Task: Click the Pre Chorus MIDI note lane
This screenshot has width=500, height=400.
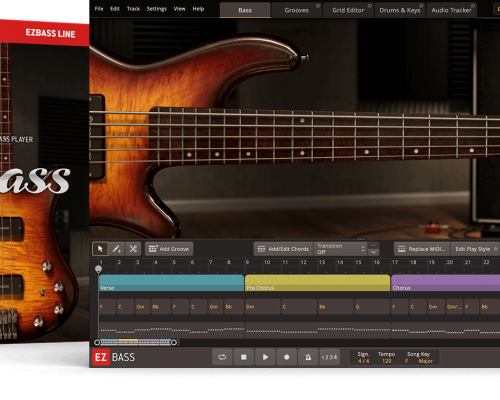Action: [x=317, y=330]
